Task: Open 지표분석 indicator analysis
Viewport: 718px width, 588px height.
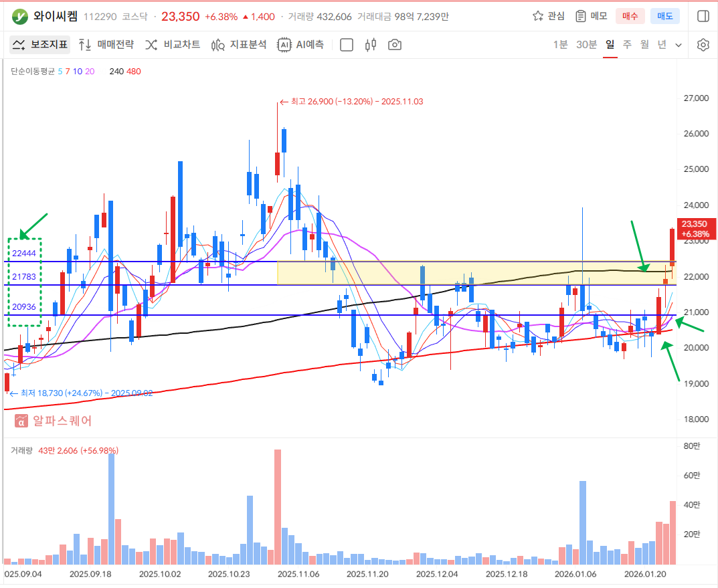Action: (x=239, y=45)
